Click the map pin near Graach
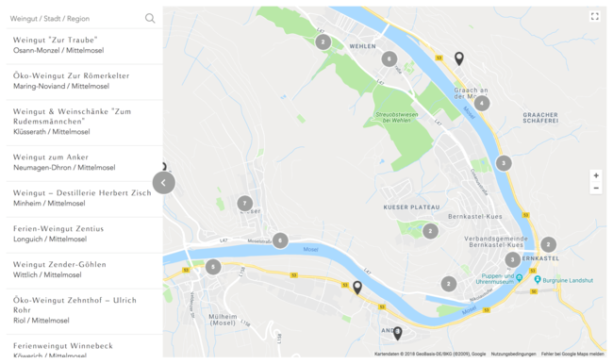This screenshot has width=613, height=364. [459, 58]
